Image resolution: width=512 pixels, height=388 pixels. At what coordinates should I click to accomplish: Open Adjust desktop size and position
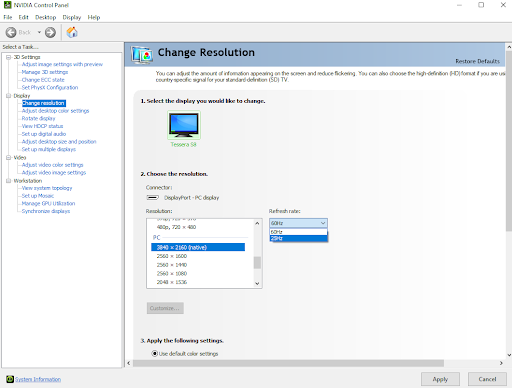[x=59, y=141]
